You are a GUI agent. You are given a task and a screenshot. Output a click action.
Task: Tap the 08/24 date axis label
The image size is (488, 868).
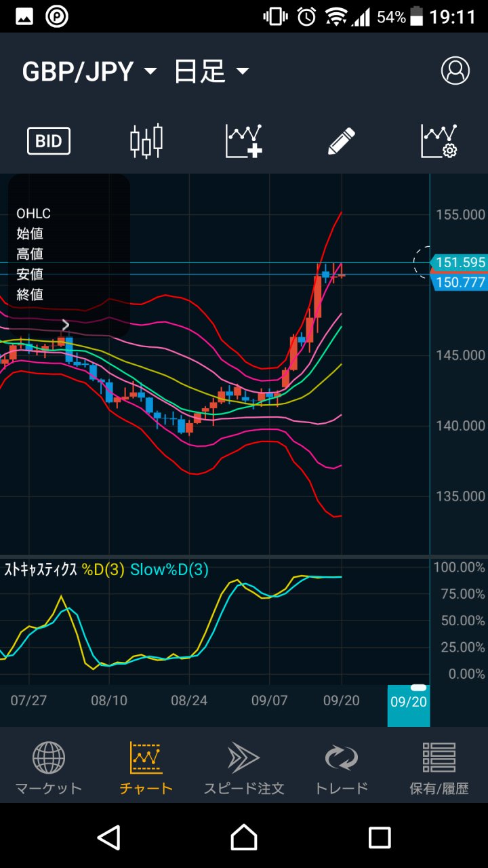tap(189, 701)
